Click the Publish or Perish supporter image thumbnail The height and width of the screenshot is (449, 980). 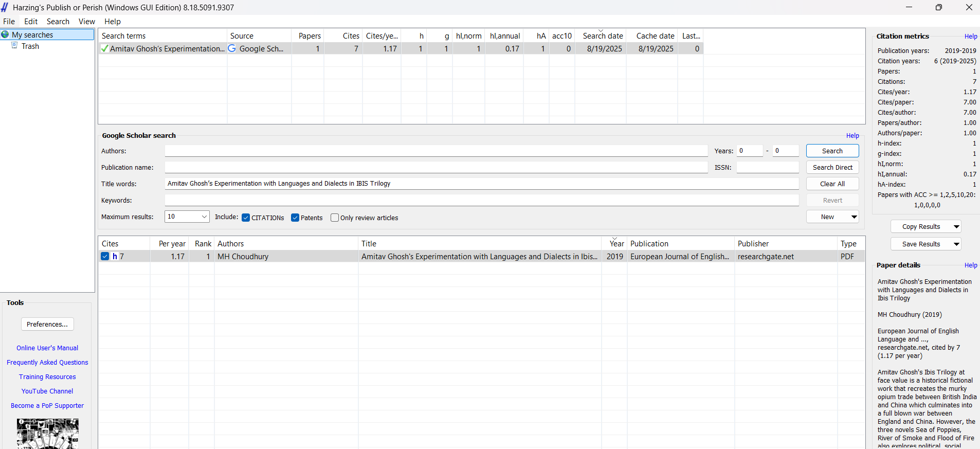point(47,434)
